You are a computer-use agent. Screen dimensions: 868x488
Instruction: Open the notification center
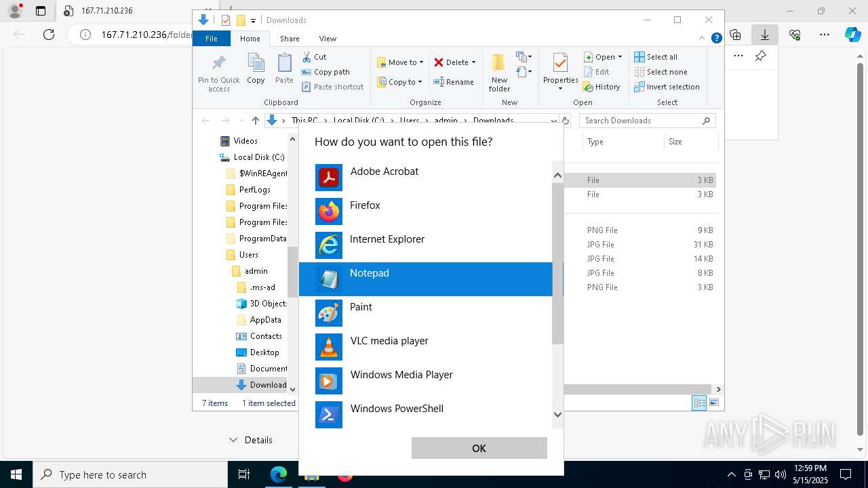click(x=846, y=474)
